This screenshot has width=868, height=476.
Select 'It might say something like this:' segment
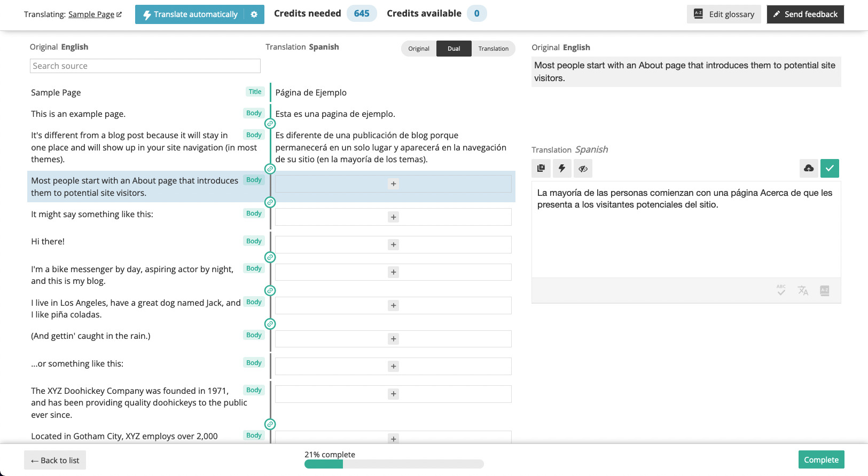92,214
